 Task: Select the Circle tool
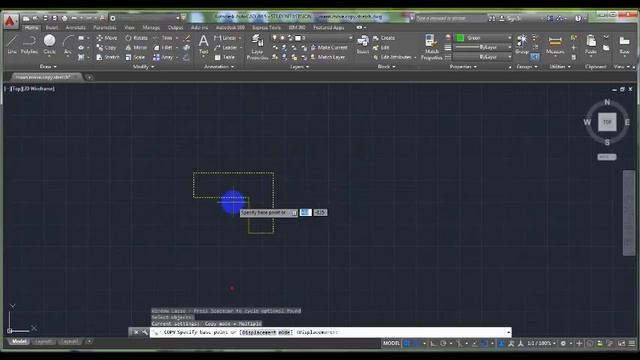pos(49,44)
